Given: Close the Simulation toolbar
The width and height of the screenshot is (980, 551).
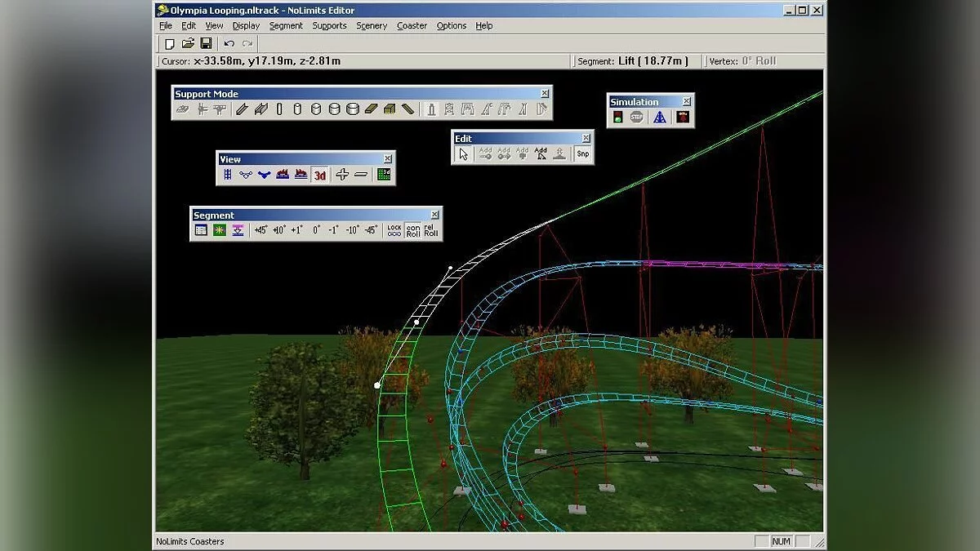Looking at the screenshot, I should 686,102.
